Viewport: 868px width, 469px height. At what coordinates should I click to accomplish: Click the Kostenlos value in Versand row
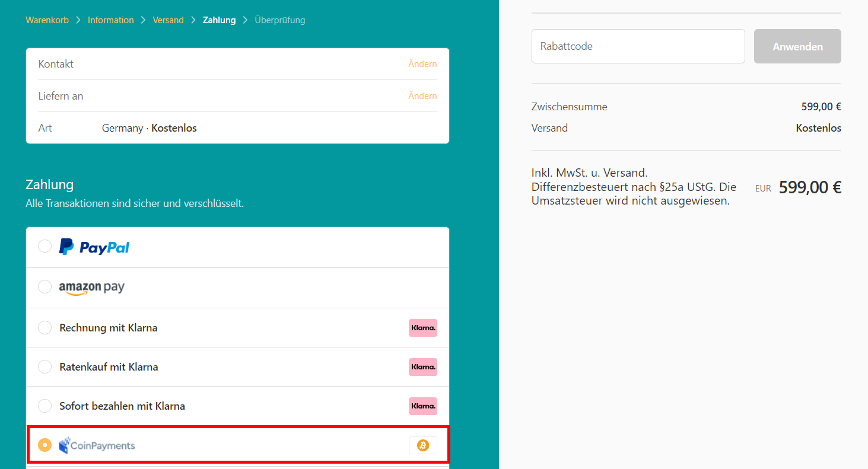[819, 128]
